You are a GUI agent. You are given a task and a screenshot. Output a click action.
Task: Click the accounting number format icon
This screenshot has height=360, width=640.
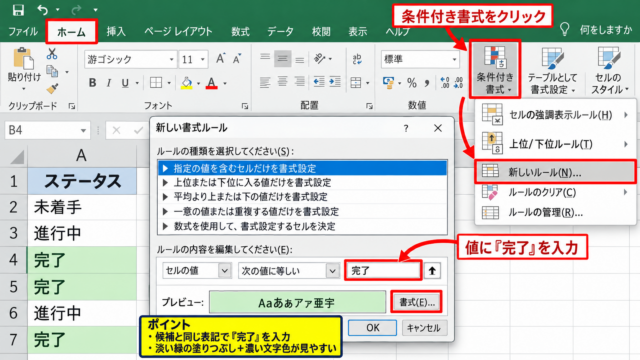tap(388, 83)
